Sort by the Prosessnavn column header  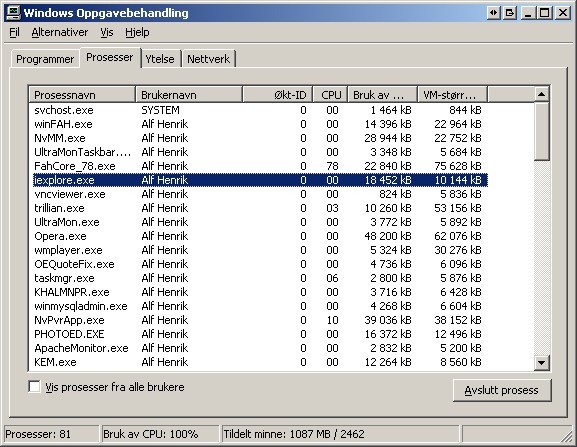point(82,95)
